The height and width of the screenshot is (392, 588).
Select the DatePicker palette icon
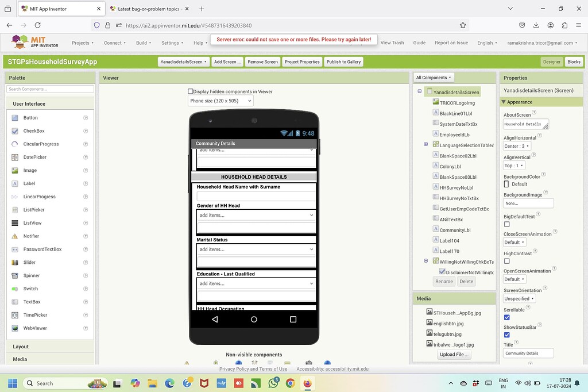point(15,157)
